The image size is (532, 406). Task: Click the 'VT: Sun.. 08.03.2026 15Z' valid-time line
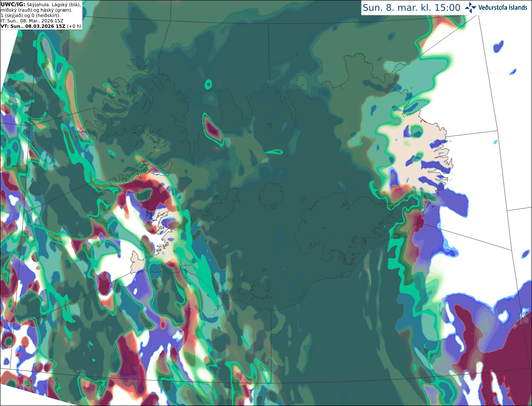33,26
